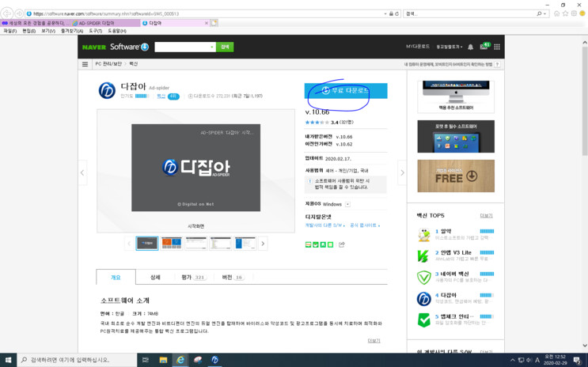Click the 무료 다운로드 button
This screenshot has width=588, height=367.
(x=346, y=91)
